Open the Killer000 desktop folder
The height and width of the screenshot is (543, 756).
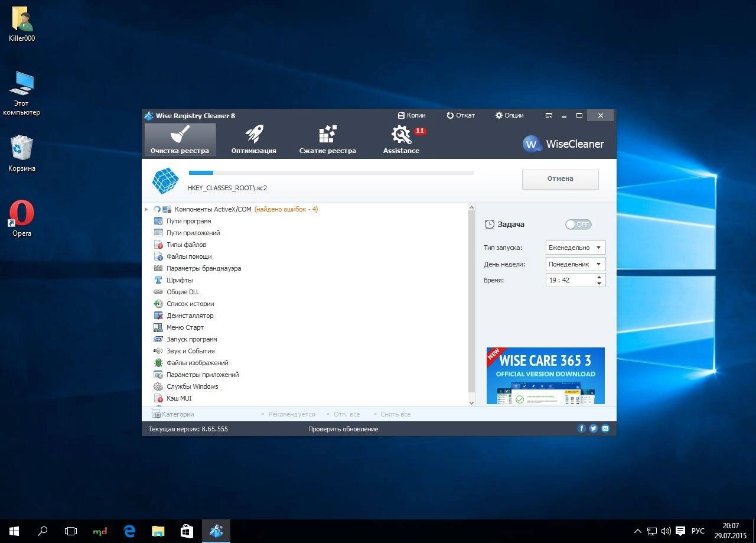[x=22, y=24]
